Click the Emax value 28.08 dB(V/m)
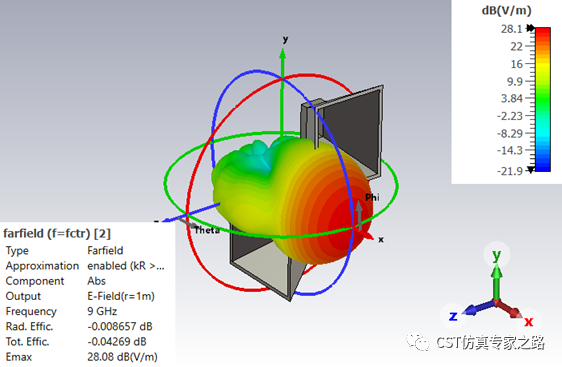 tap(122, 357)
